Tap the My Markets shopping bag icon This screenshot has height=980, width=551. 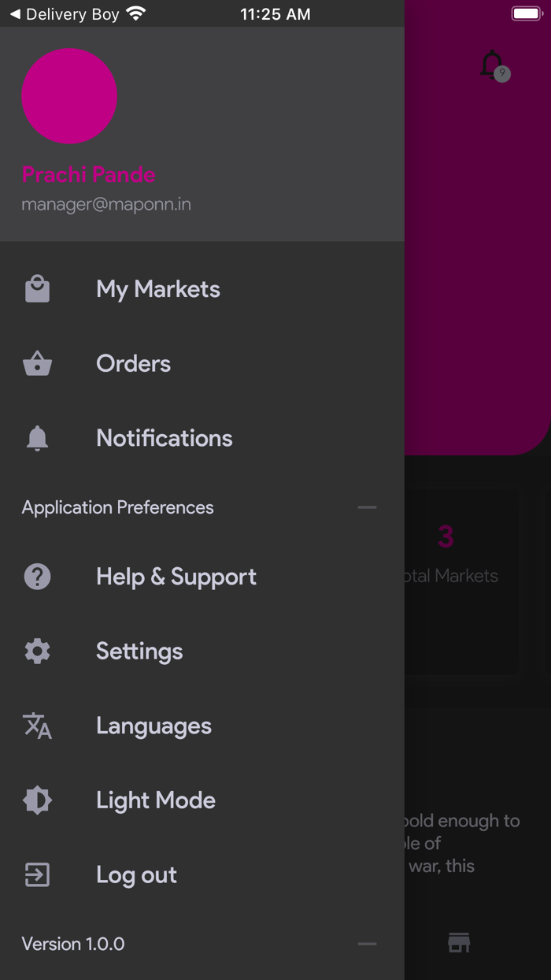point(37,290)
